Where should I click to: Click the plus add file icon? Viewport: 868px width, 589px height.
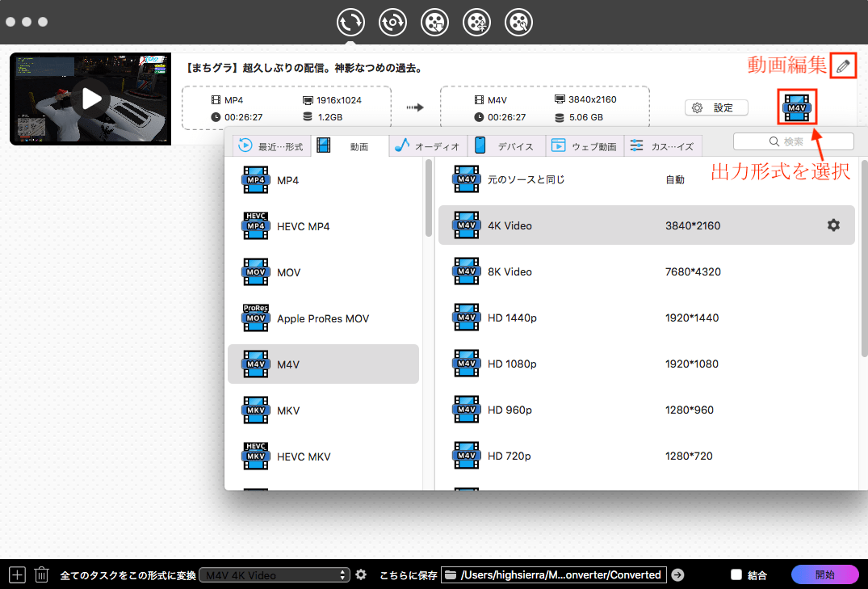click(x=17, y=575)
